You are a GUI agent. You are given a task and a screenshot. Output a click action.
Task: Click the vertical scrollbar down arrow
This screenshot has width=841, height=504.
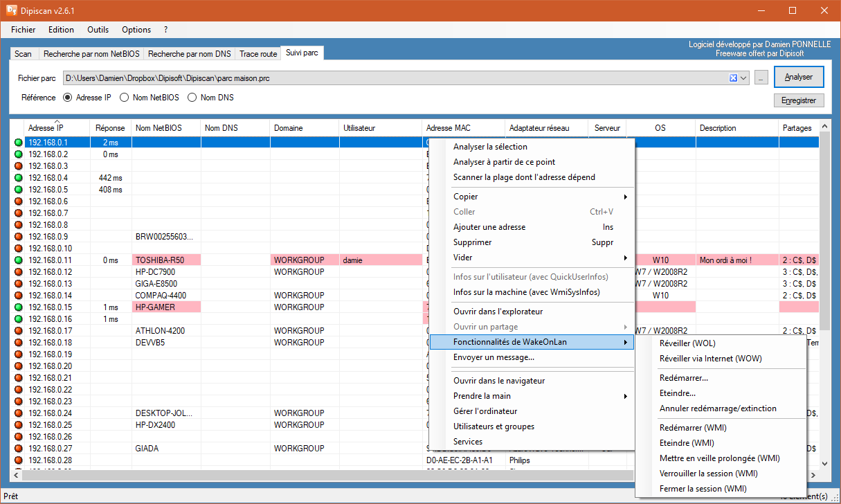[824, 463]
